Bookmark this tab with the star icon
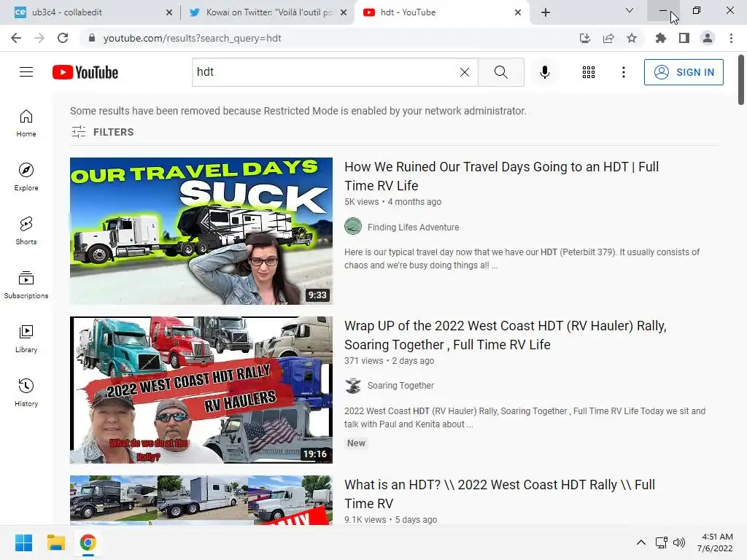Viewport: 747px width, 560px height. 632,38
